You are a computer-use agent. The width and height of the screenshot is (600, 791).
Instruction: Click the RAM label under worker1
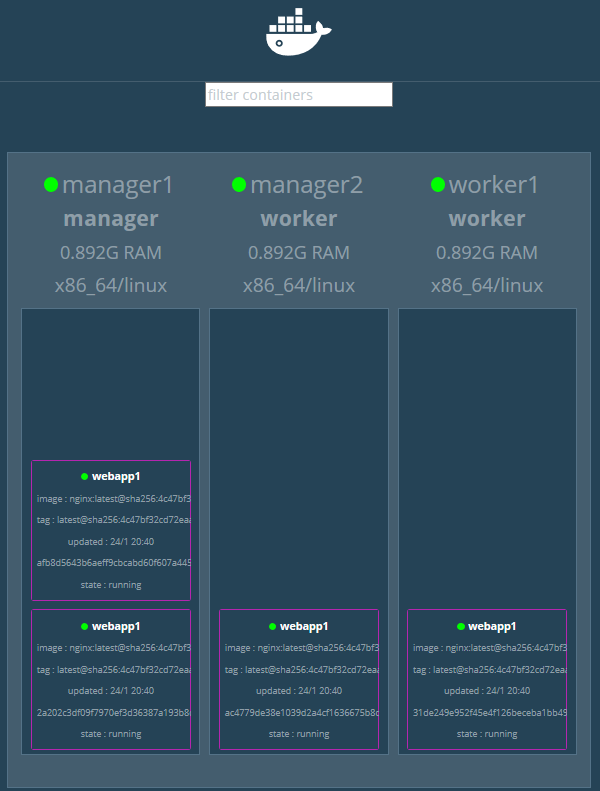(487, 252)
